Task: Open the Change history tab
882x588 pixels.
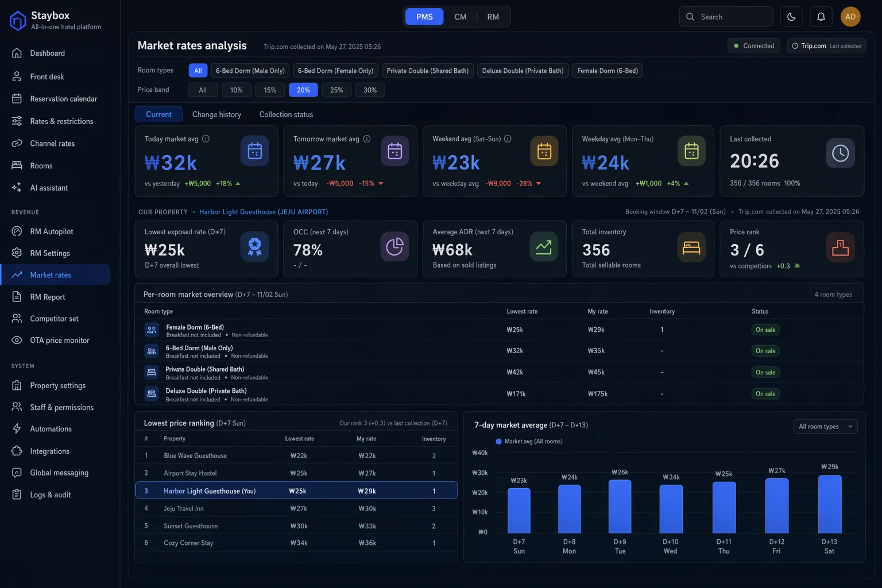Action: [216, 114]
